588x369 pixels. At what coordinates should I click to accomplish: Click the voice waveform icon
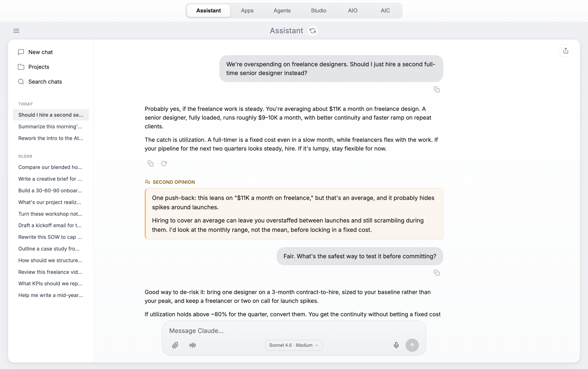coord(192,345)
